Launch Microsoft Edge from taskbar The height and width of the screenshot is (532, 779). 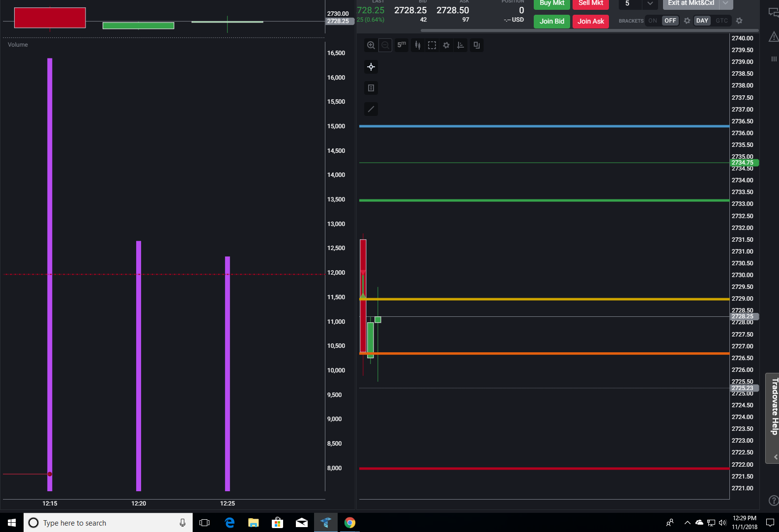230,523
